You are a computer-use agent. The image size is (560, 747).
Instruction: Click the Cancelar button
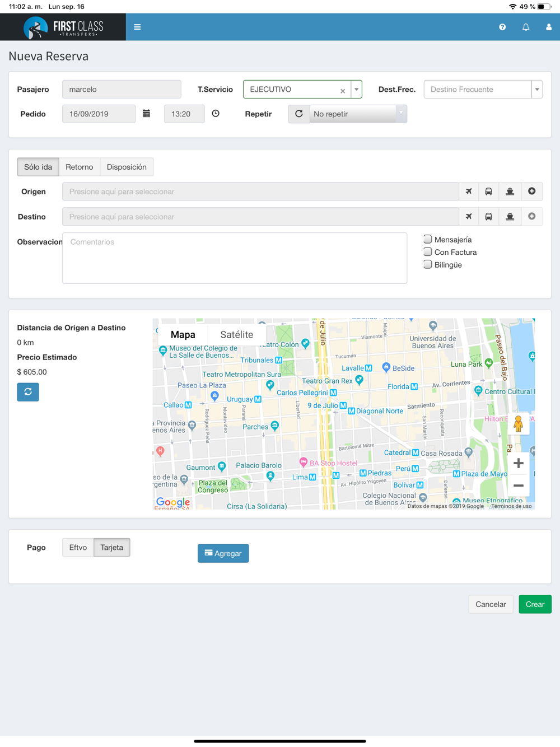click(491, 604)
